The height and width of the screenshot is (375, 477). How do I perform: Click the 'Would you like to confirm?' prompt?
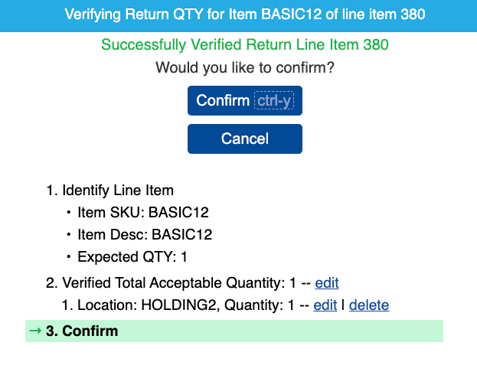click(x=245, y=68)
